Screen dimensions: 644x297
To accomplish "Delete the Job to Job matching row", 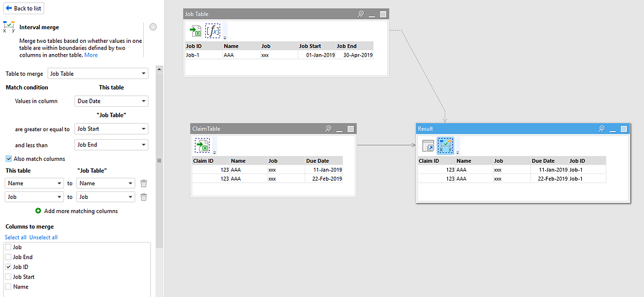I will click(144, 197).
